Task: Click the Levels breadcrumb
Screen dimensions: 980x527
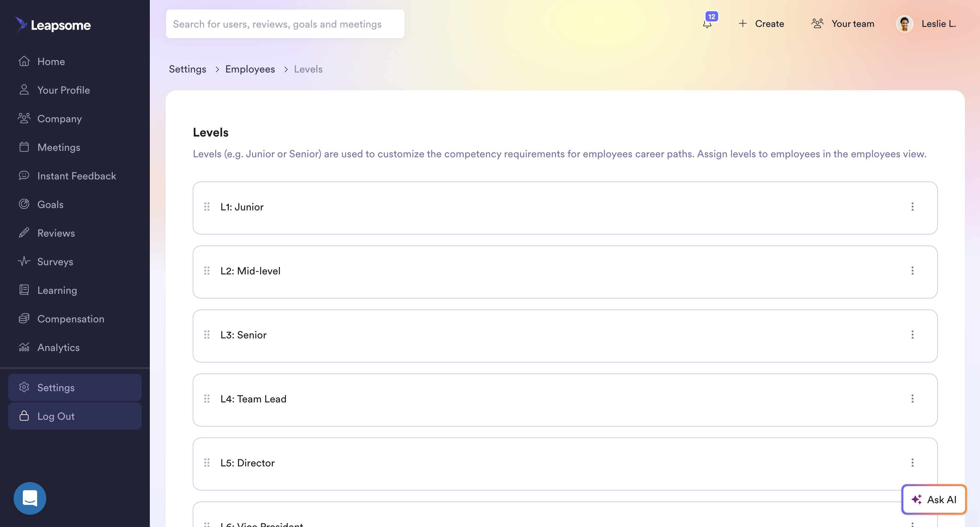Action: click(308, 69)
